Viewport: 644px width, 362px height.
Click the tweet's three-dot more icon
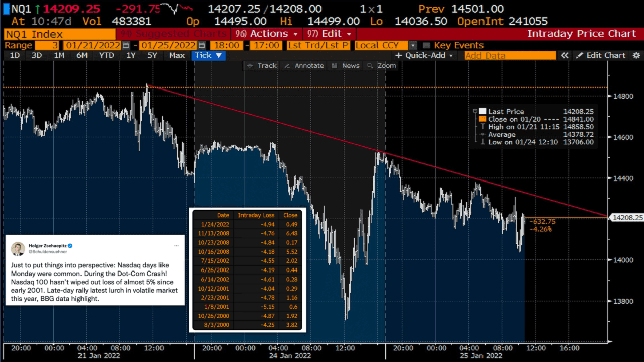176,245
